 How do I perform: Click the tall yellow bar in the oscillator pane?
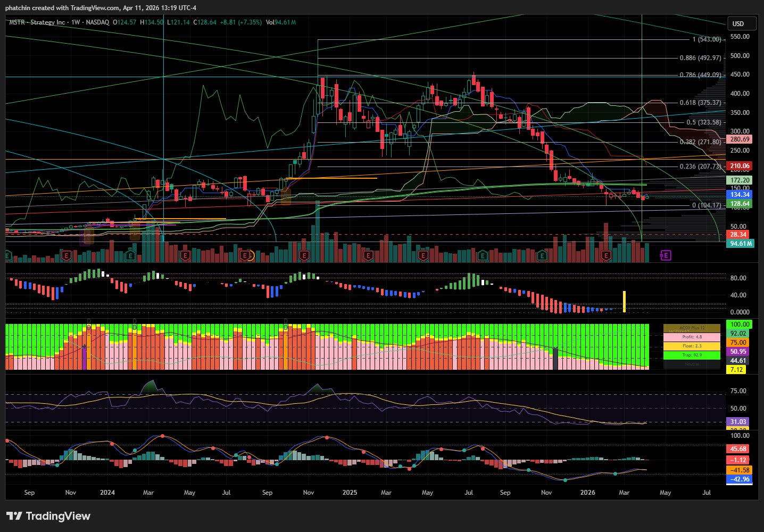624,301
